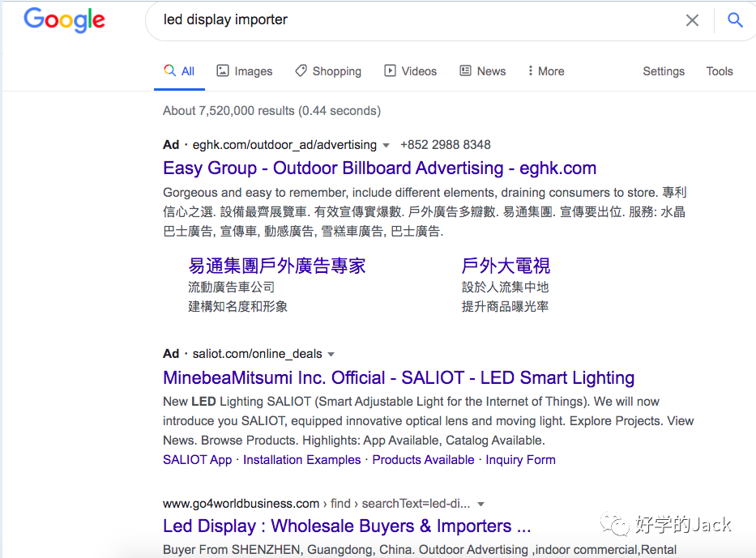This screenshot has height=558, width=756.
Task: Clear the search box with the X icon
Action: click(x=692, y=20)
